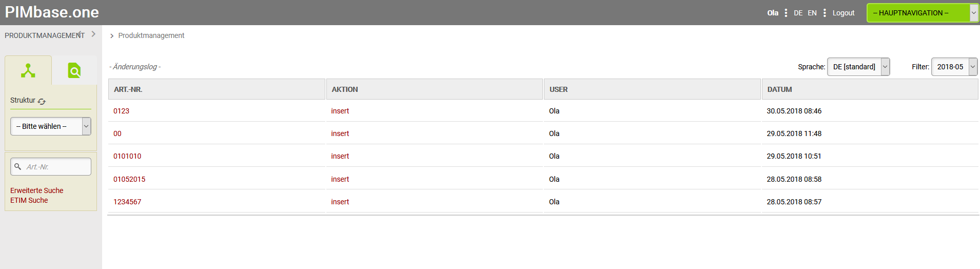The height and width of the screenshot is (269, 980).
Task: Open the HAUPTNAVIGATION dropdown
Action: 922,13
